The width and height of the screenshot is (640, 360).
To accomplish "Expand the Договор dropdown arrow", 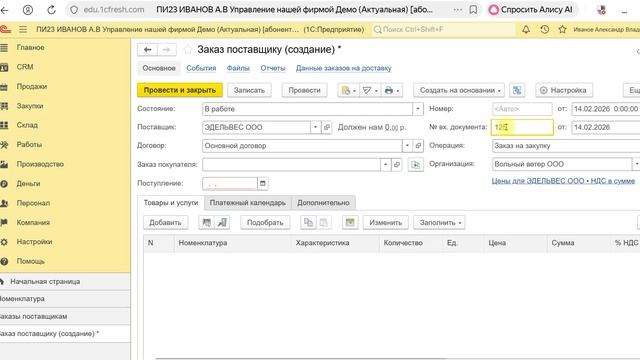I will point(407,146).
